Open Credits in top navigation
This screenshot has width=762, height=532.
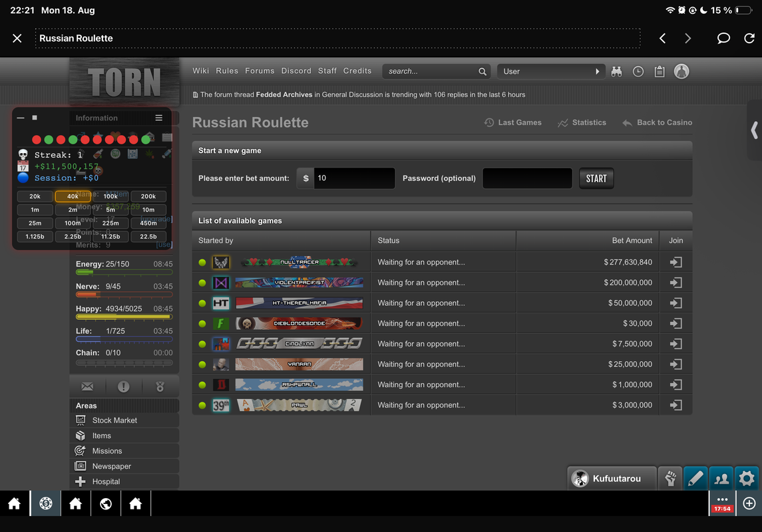(x=357, y=71)
